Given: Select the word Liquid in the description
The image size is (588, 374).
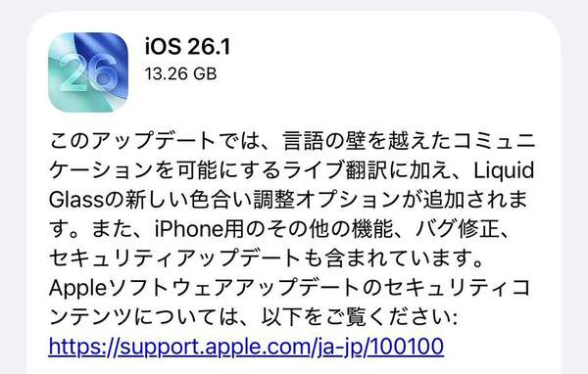Looking at the screenshot, I should tap(504, 170).
